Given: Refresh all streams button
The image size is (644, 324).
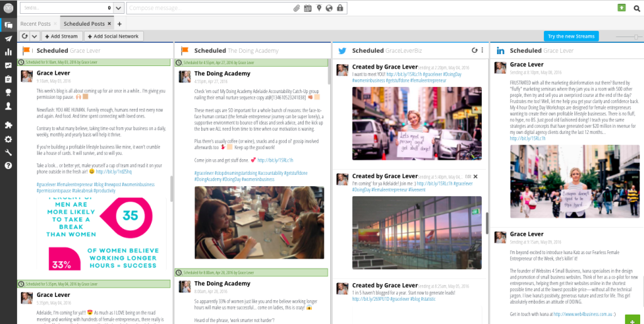Looking at the screenshot, I should 25,36.
